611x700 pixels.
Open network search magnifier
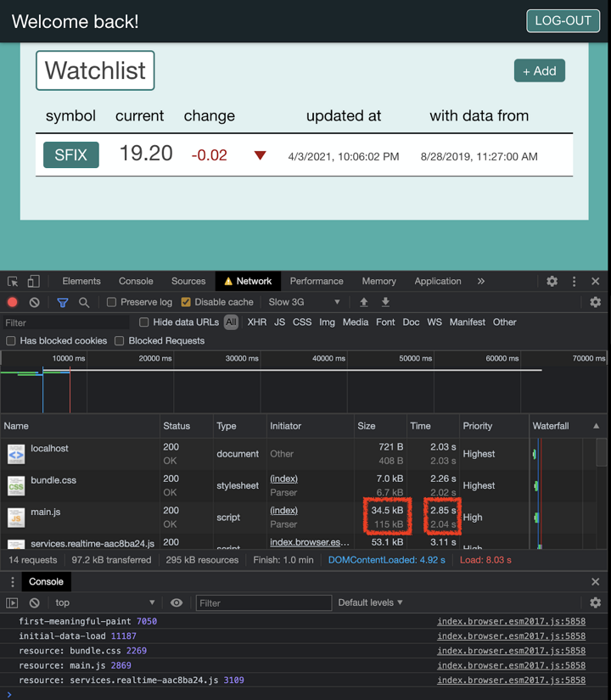tap(84, 302)
